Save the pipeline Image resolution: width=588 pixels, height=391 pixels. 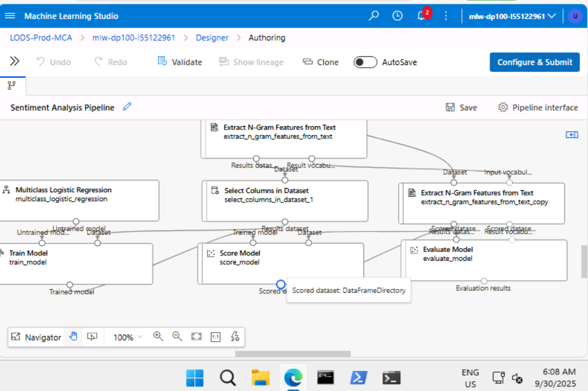(461, 107)
